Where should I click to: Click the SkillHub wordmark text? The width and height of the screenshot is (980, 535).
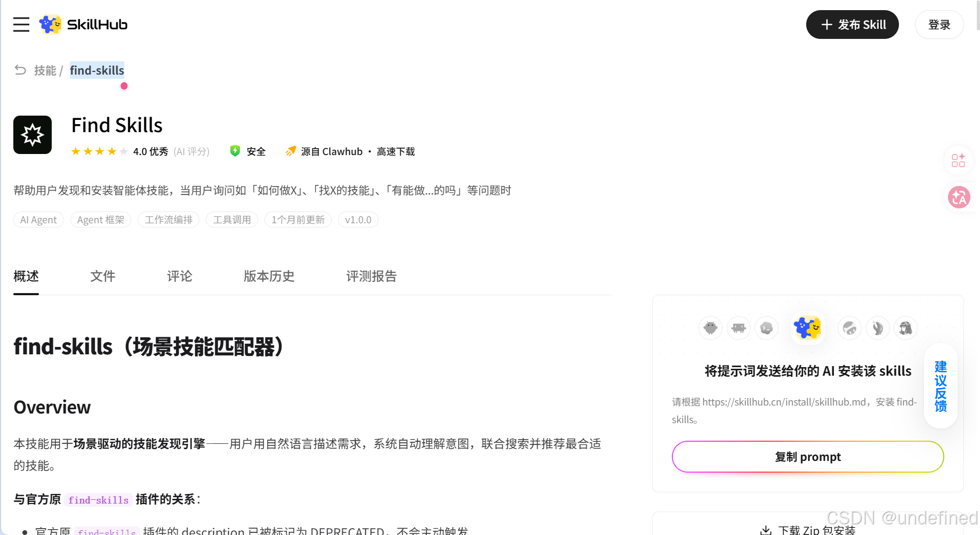coord(97,25)
